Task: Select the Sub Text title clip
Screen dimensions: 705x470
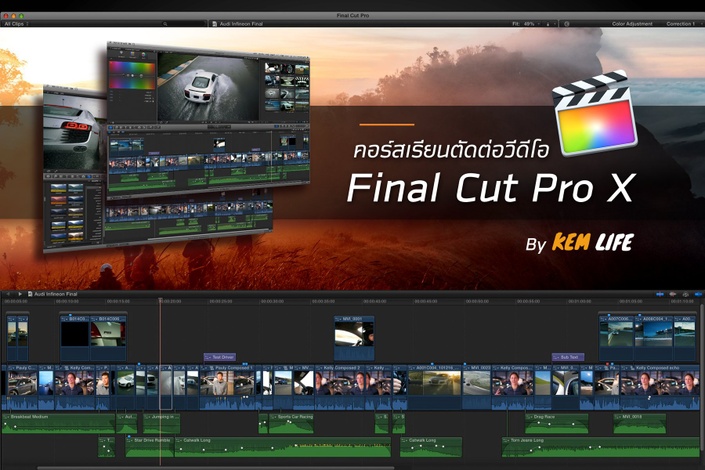Action: point(568,357)
